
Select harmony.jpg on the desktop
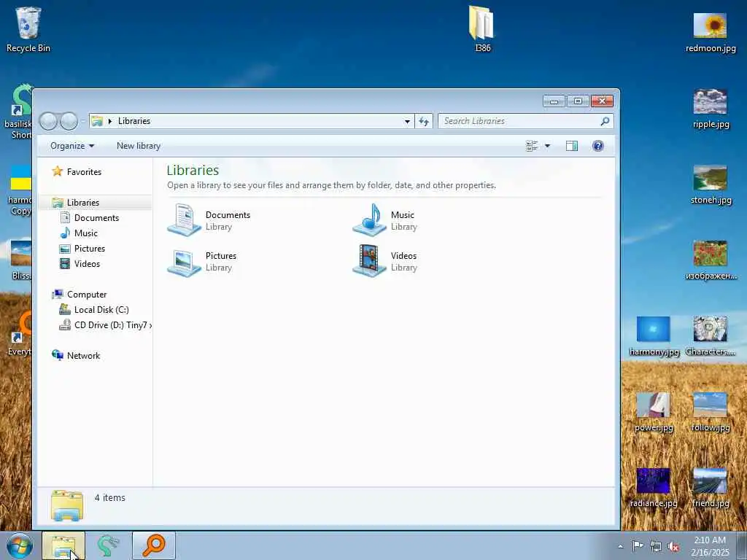(x=654, y=336)
